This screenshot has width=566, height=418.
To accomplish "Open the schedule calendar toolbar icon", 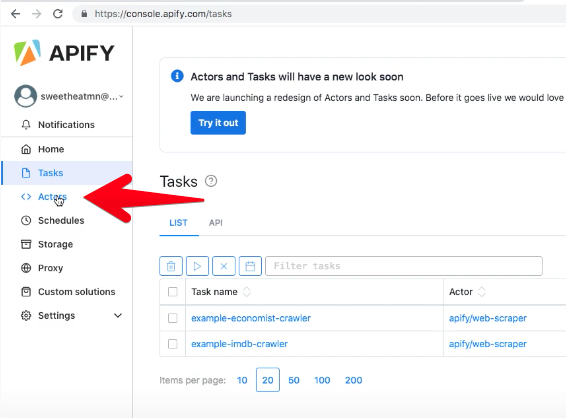I will 250,266.
